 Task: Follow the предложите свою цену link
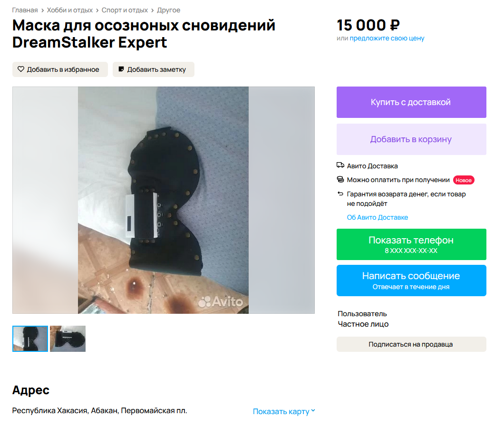click(387, 38)
